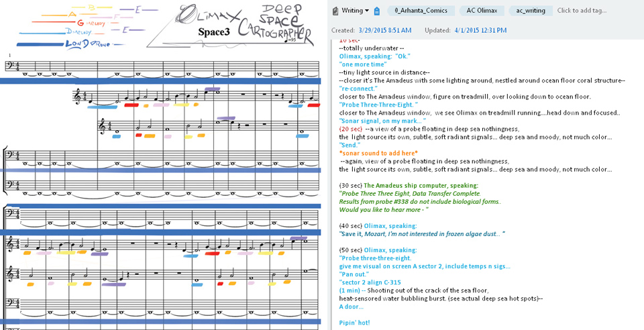Click the orange 'sonar sound to add here' note
This screenshot has height=330, width=644.
point(378,153)
